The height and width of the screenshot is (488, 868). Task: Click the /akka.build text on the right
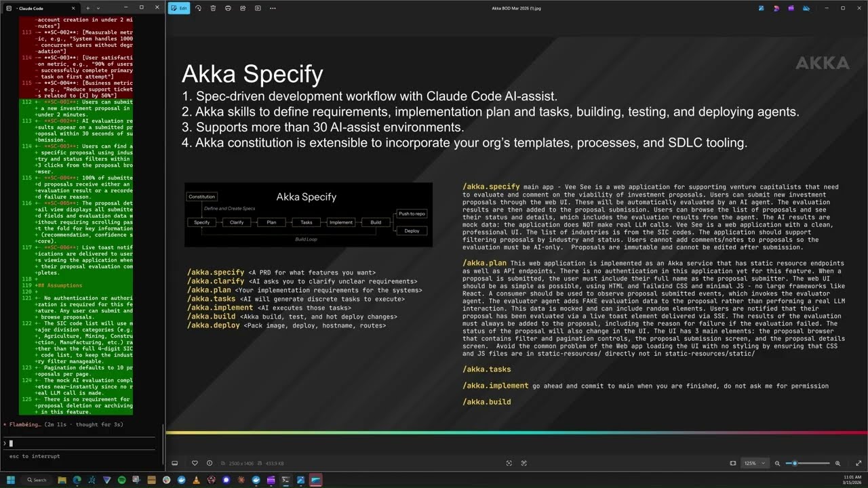pos(487,402)
